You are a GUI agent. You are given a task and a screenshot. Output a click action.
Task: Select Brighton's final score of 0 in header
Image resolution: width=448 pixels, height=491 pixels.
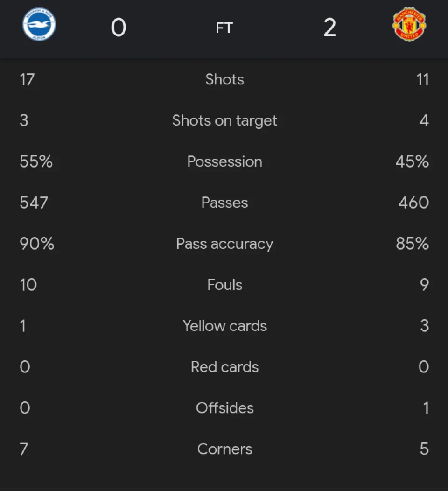click(x=119, y=28)
